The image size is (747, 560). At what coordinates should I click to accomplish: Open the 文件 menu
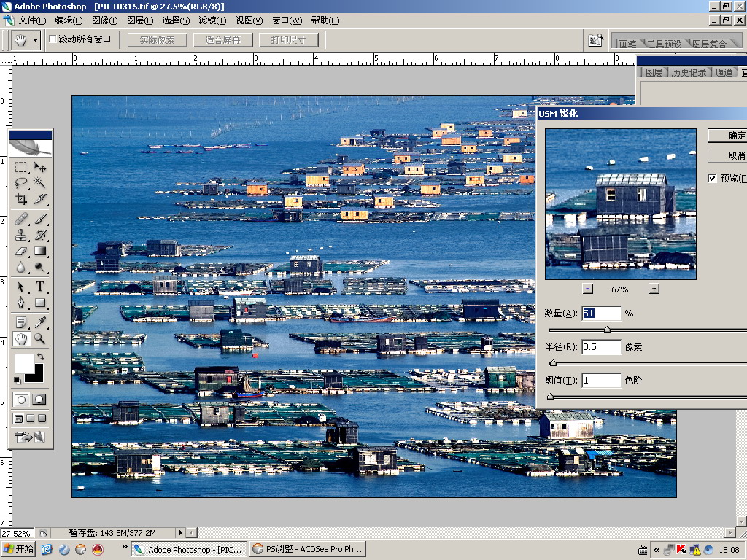click(x=32, y=20)
